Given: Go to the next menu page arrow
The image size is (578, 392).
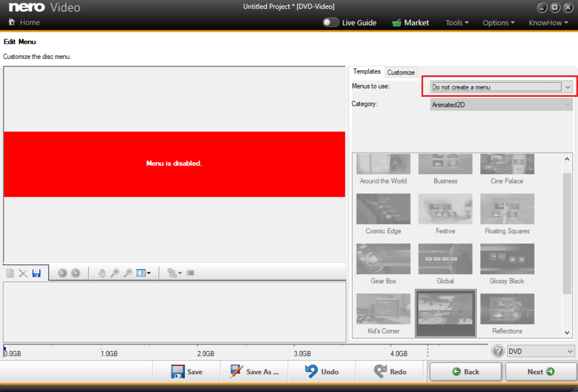Looking at the screenshot, I should click(x=76, y=273).
